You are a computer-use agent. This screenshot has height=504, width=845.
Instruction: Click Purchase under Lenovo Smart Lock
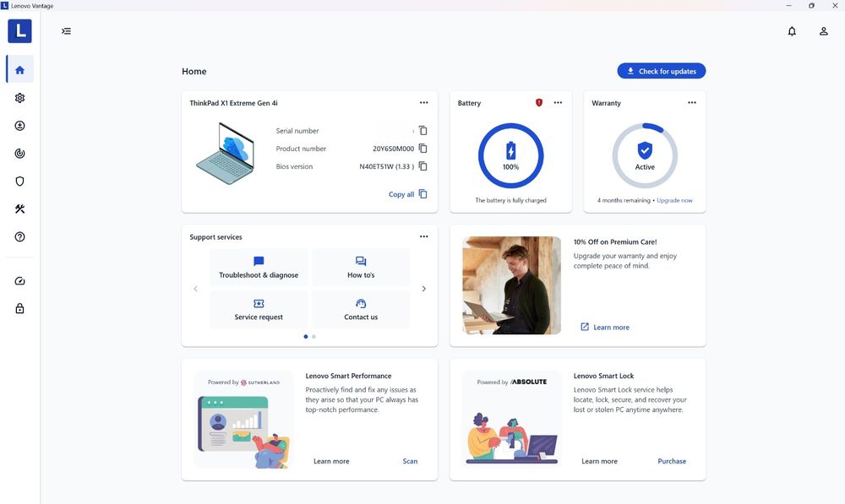[672, 461]
